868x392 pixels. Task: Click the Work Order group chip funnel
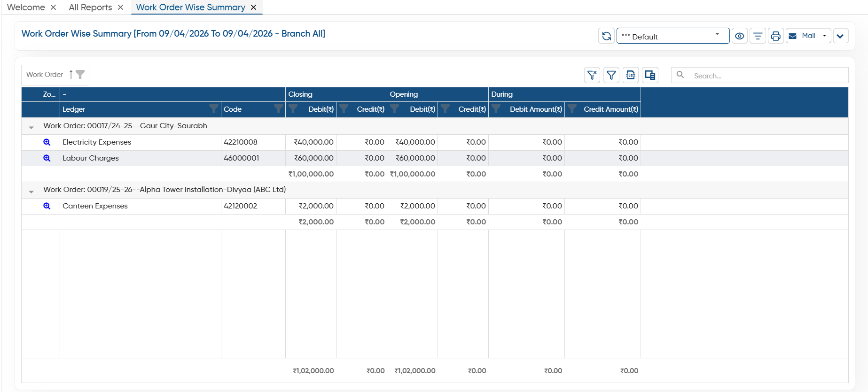[80, 75]
